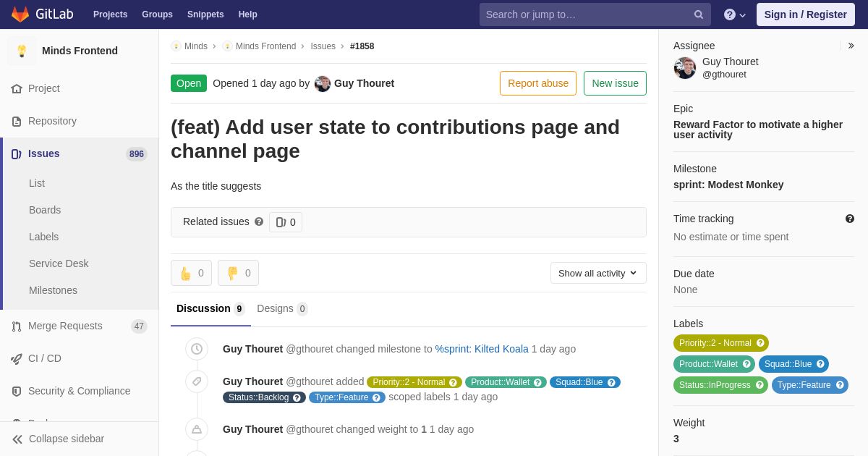
Task: Click the milestone clock icon in timeline
Action: [x=197, y=349]
